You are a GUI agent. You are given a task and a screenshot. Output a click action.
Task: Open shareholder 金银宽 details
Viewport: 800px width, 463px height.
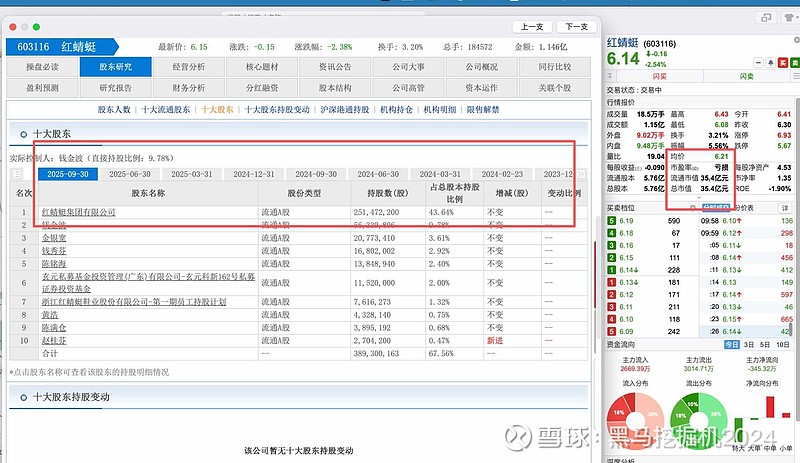[54, 238]
